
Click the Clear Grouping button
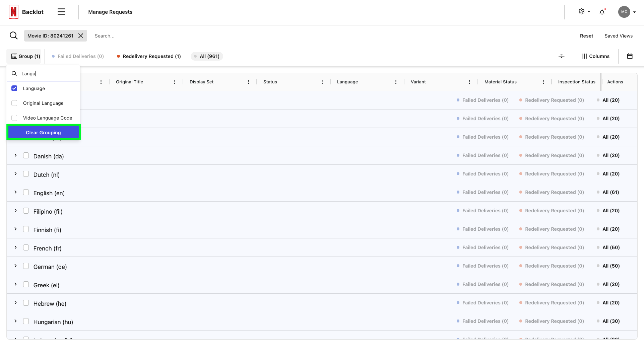point(43,132)
